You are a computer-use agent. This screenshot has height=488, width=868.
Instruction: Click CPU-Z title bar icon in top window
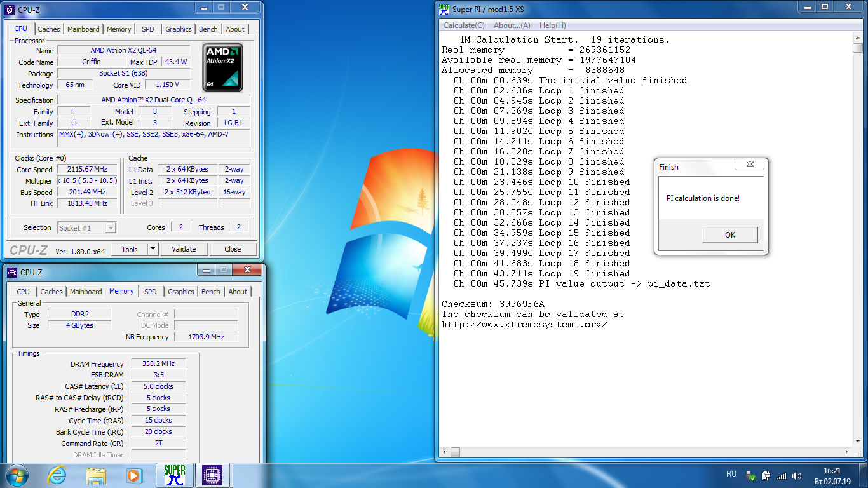(8, 10)
